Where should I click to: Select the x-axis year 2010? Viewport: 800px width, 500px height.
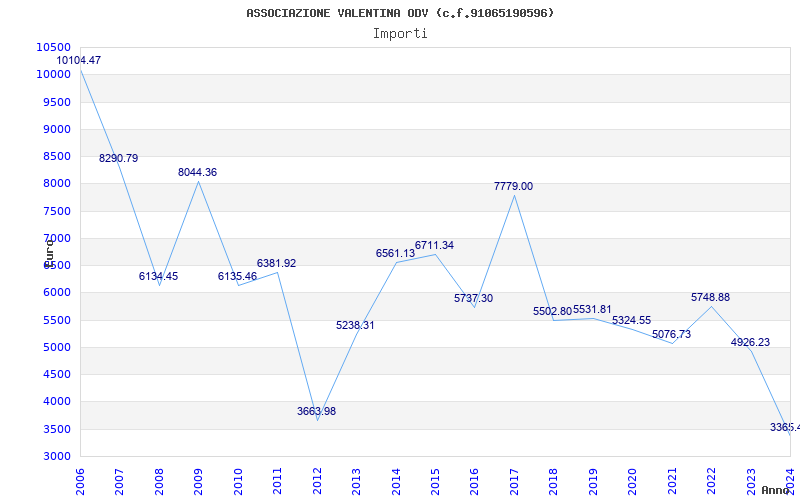238,481
